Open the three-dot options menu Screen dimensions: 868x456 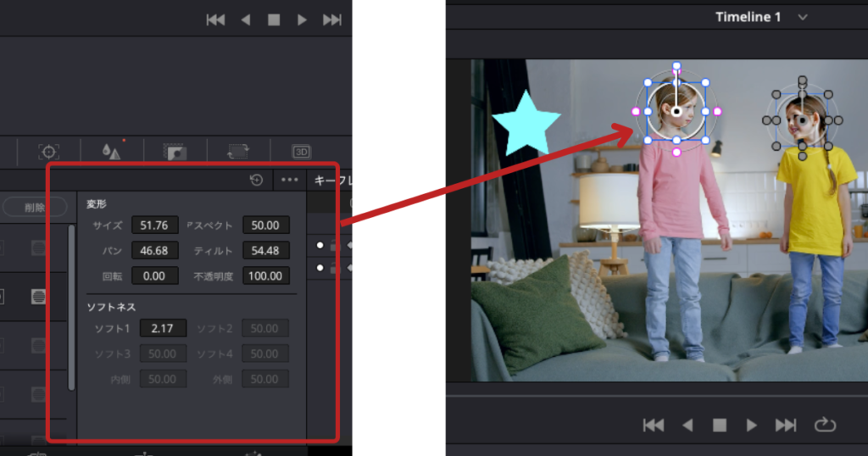(290, 180)
